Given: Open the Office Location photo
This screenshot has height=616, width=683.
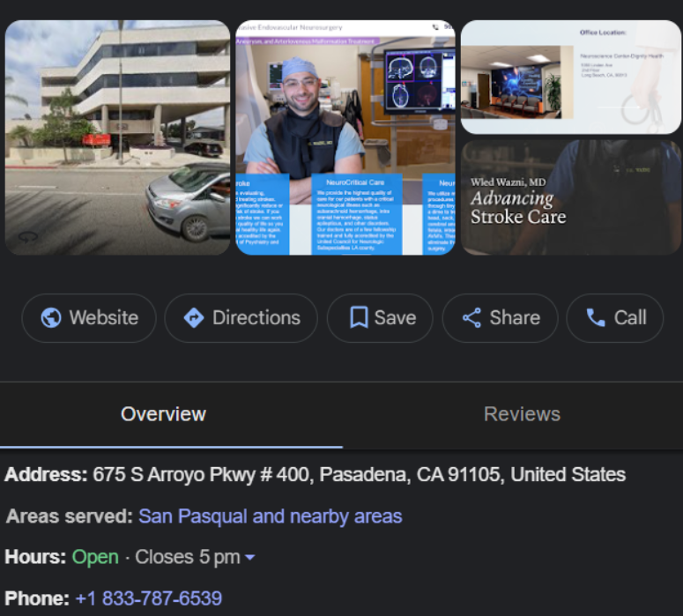Looking at the screenshot, I should pos(570,78).
